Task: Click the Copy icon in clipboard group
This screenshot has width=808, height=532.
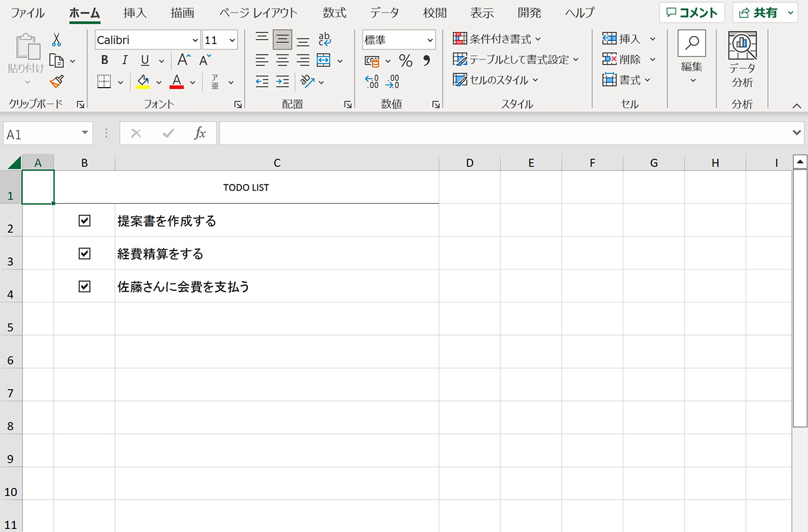Action: [x=57, y=61]
